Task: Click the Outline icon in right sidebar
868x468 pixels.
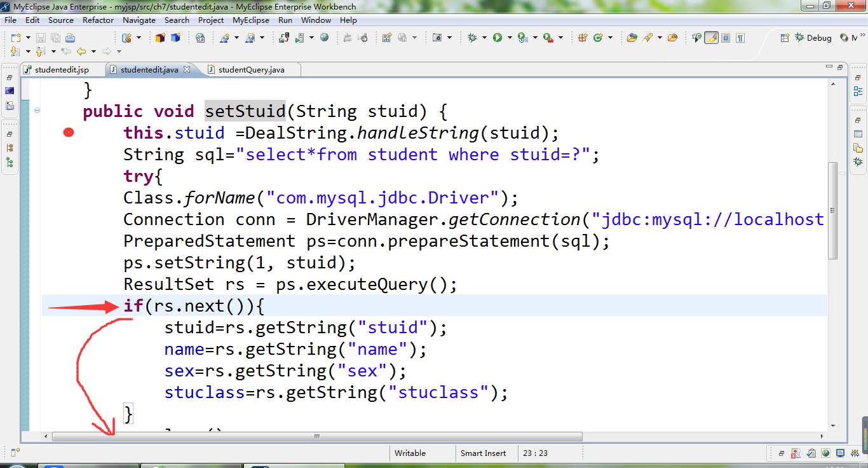Action: 858,91
